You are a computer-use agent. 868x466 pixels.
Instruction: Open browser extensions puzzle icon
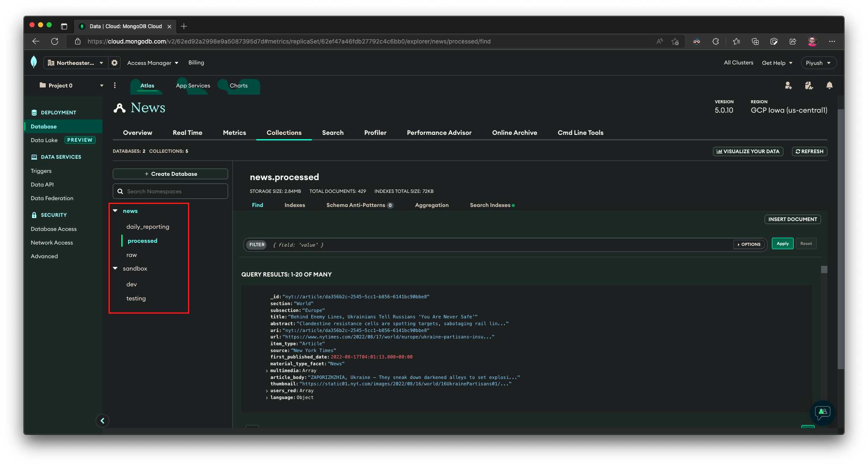(716, 41)
